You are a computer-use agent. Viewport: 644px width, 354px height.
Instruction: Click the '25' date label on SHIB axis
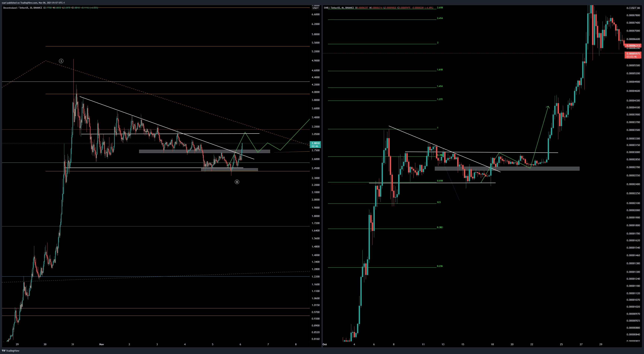561,345
